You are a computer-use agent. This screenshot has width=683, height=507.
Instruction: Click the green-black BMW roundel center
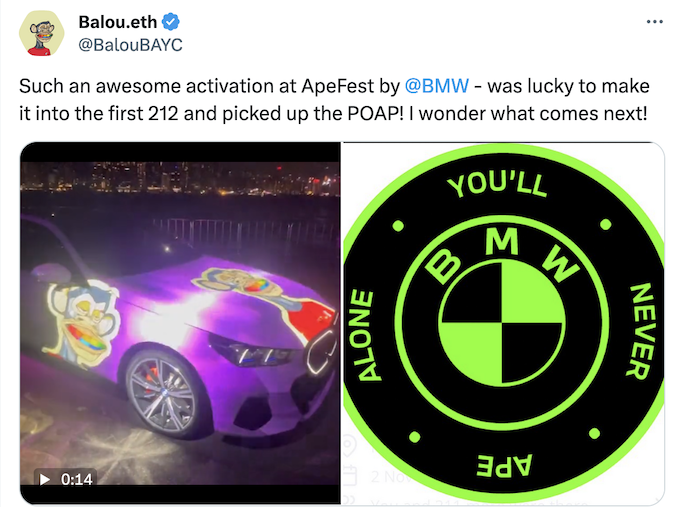point(501,323)
